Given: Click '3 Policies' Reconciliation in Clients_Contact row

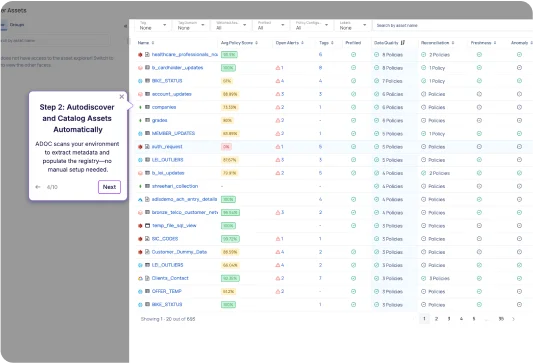Looking at the screenshot, I should point(439,278).
